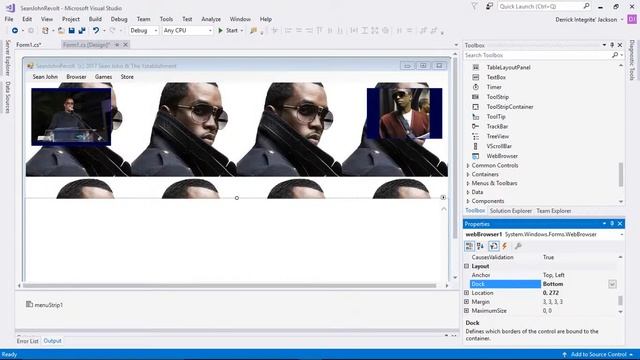Screen dimensions: 640x360
Task: Click the Categorized view icon in Properties
Action: 469,246
